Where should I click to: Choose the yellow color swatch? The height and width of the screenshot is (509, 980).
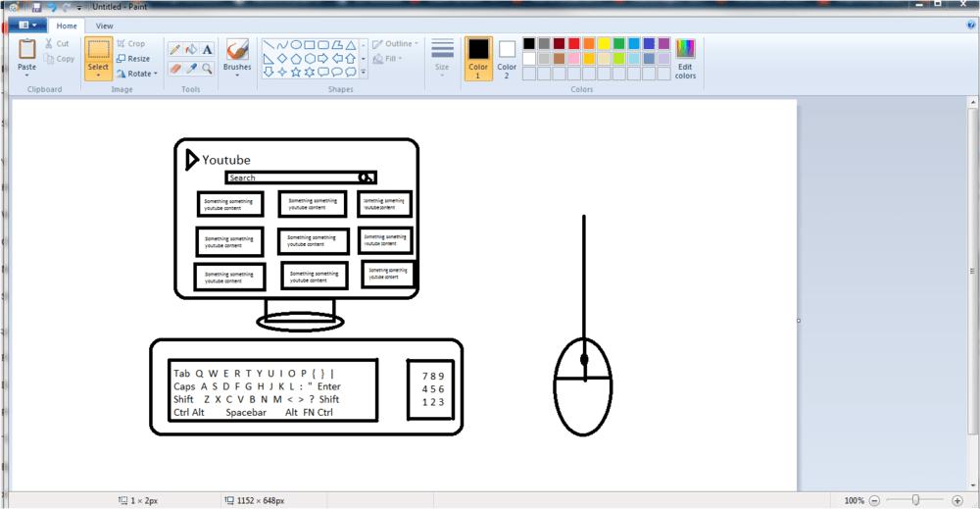tap(604, 43)
